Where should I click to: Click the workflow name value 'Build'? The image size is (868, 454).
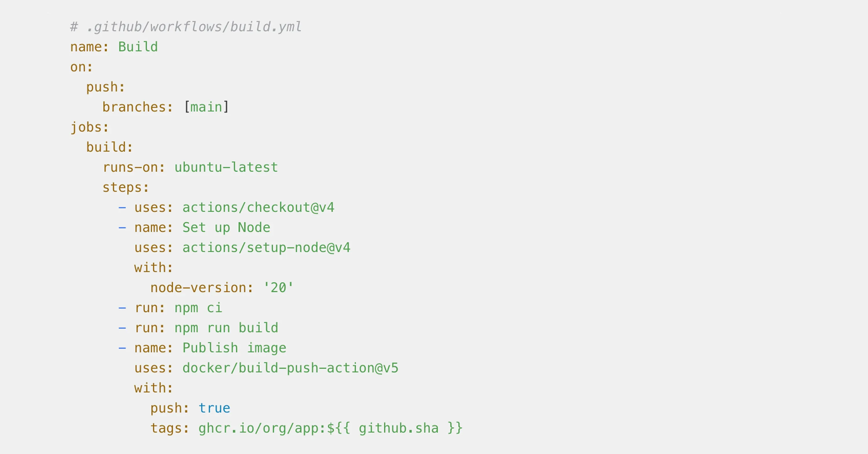(x=138, y=47)
